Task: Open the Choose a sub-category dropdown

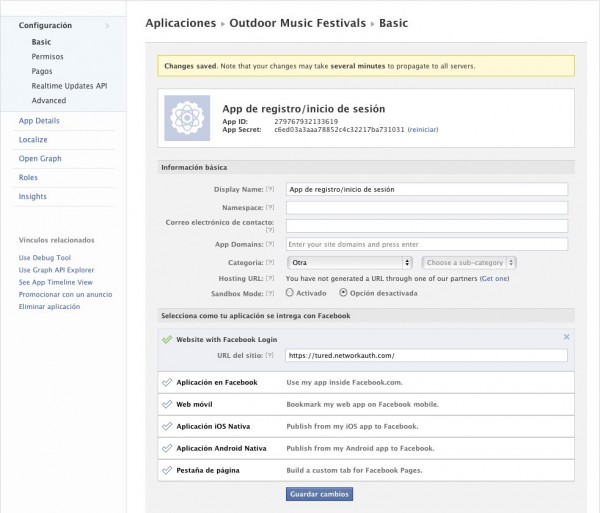Action: 469,262
